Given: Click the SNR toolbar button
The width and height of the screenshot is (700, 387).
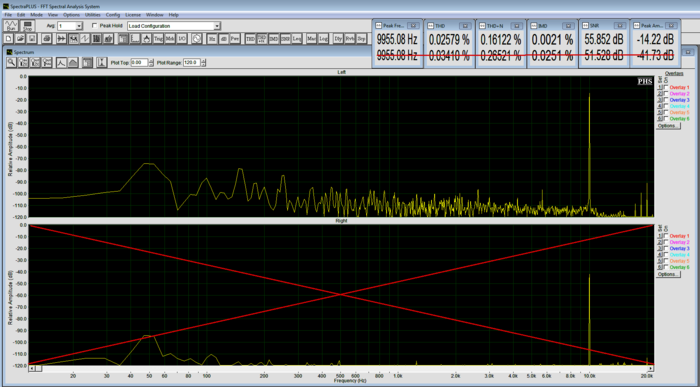Looking at the screenshot, I should click(x=285, y=39).
